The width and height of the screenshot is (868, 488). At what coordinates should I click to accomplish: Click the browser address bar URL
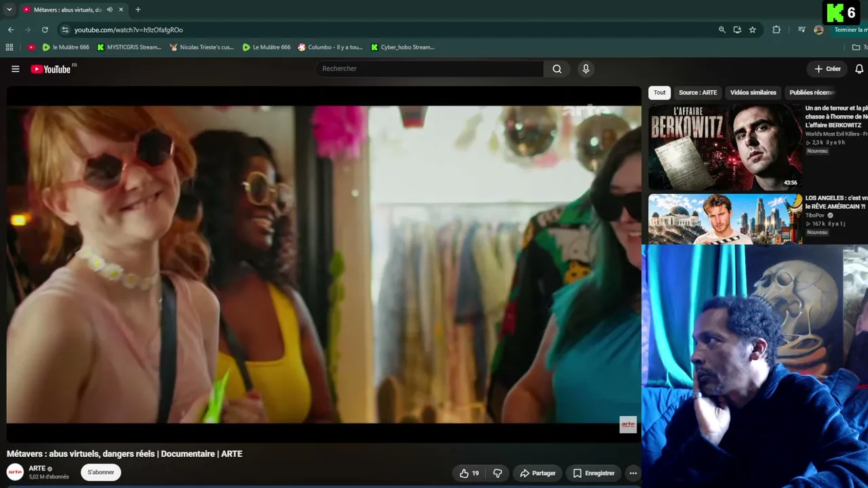129,30
